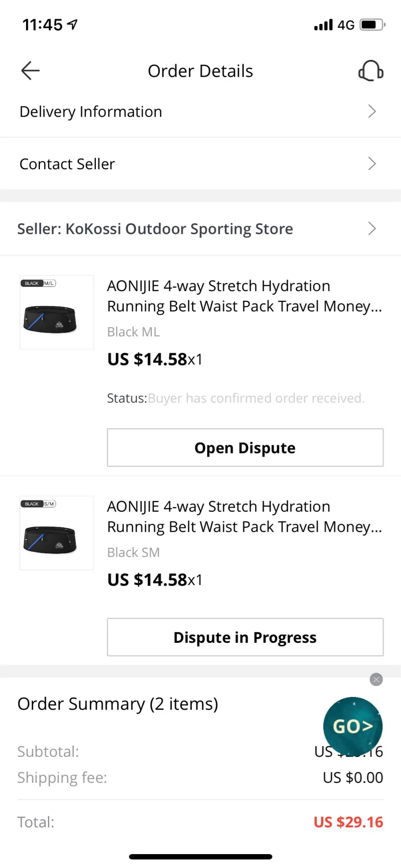
Task: Open Black S/M belt product thumbnail
Action: [56, 533]
